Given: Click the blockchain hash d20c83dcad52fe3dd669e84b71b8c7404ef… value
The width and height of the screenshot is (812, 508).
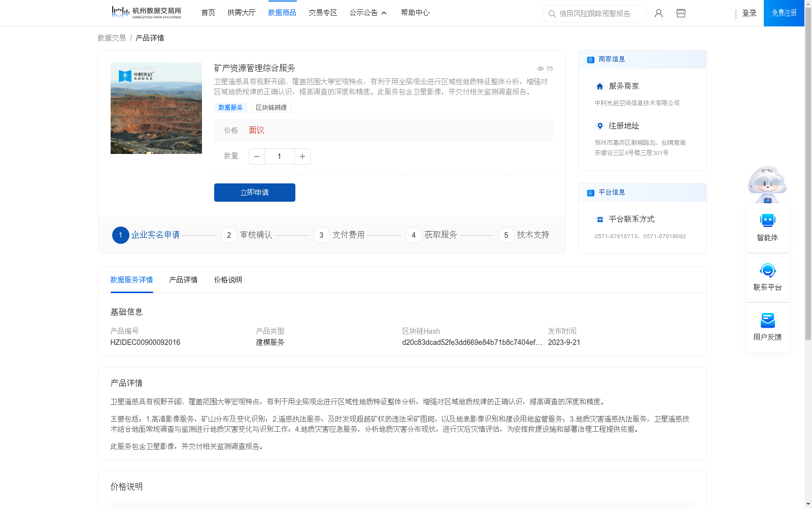Looking at the screenshot, I should click(472, 342).
